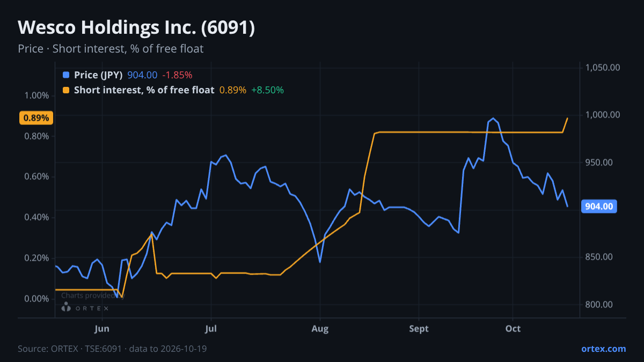Click the 1.00% left axis label
The height and width of the screenshot is (362, 644).
pyautogui.click(x=37, y=95)
